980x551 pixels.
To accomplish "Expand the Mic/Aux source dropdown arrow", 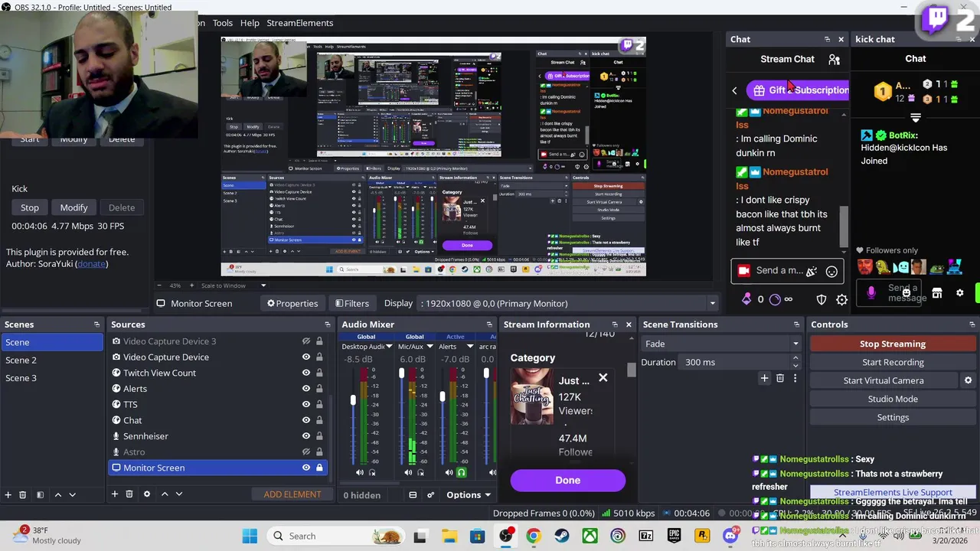I will coord(430,347).
